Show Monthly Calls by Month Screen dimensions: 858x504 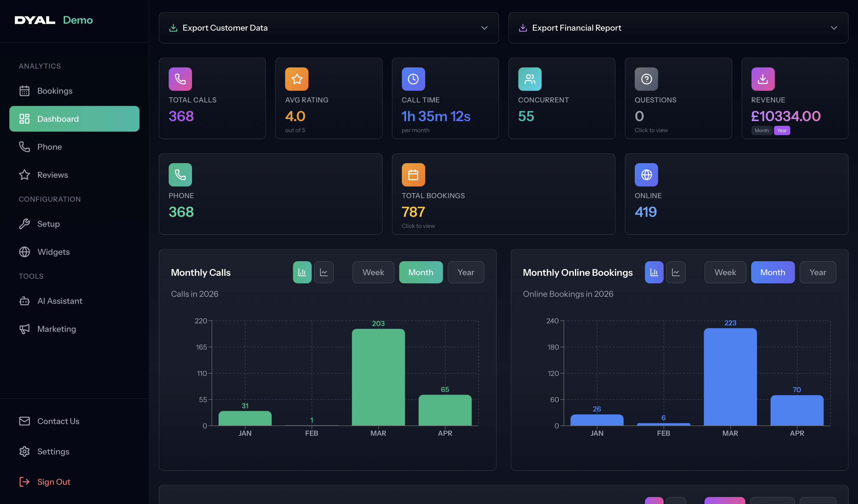click(x=421, y=273)
